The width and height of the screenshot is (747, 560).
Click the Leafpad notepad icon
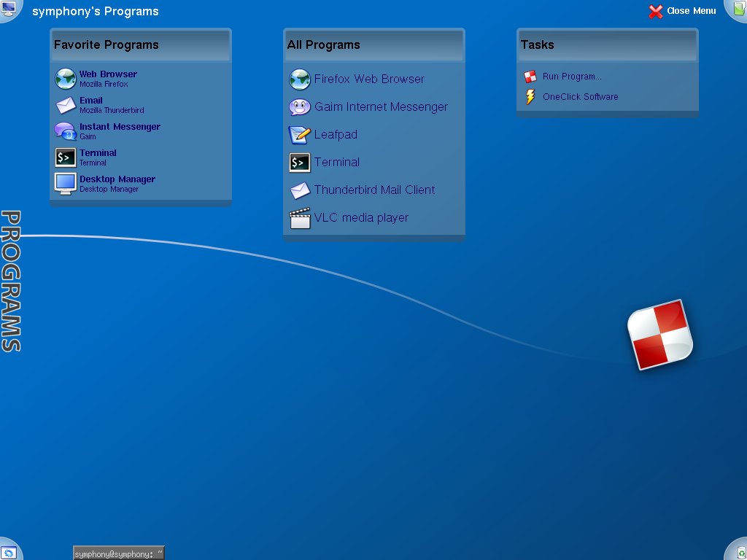click(300, 135)
